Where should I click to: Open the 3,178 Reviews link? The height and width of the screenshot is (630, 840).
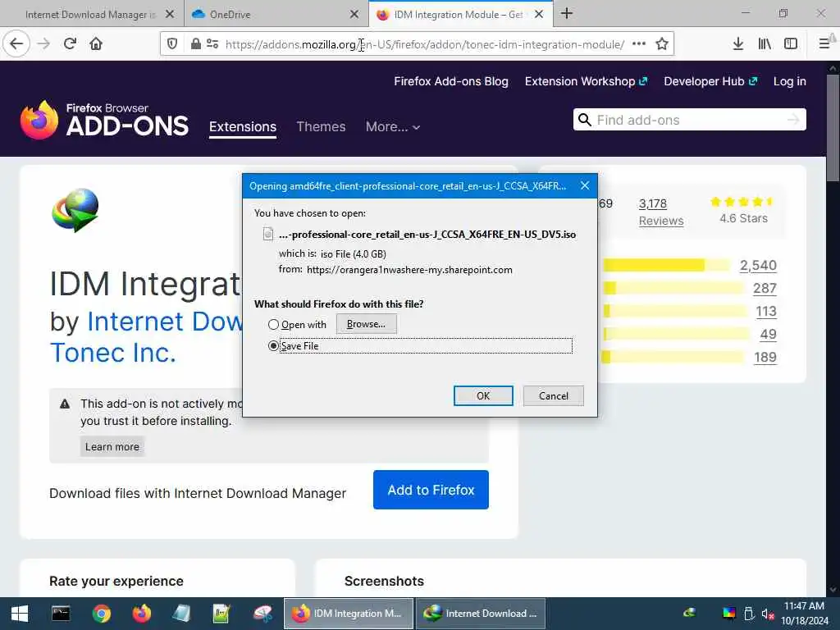tap(660, 212)
